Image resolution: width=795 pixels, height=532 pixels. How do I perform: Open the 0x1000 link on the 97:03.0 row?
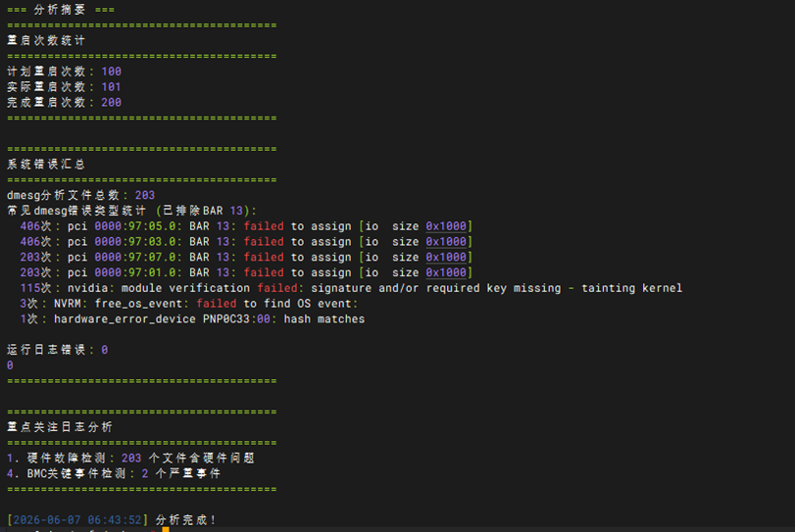(x=446, y=242)
